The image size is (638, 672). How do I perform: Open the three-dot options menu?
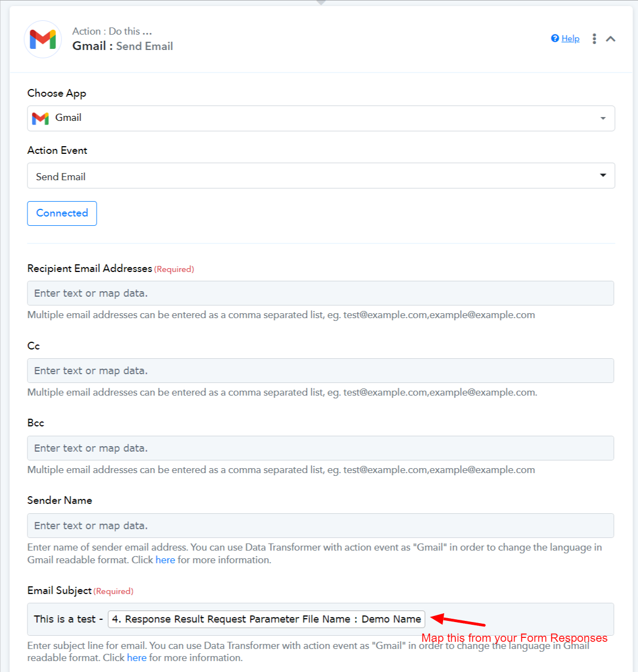[x=594, y=38]
